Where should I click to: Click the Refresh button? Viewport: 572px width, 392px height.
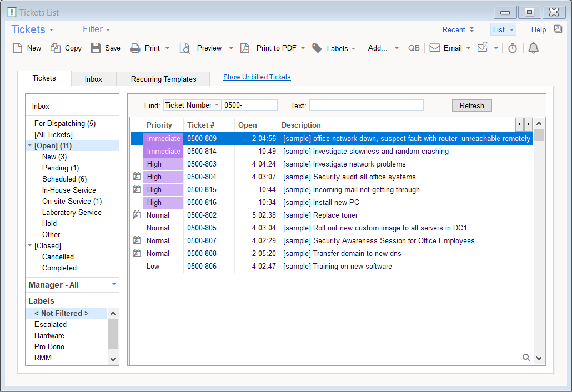471,105
